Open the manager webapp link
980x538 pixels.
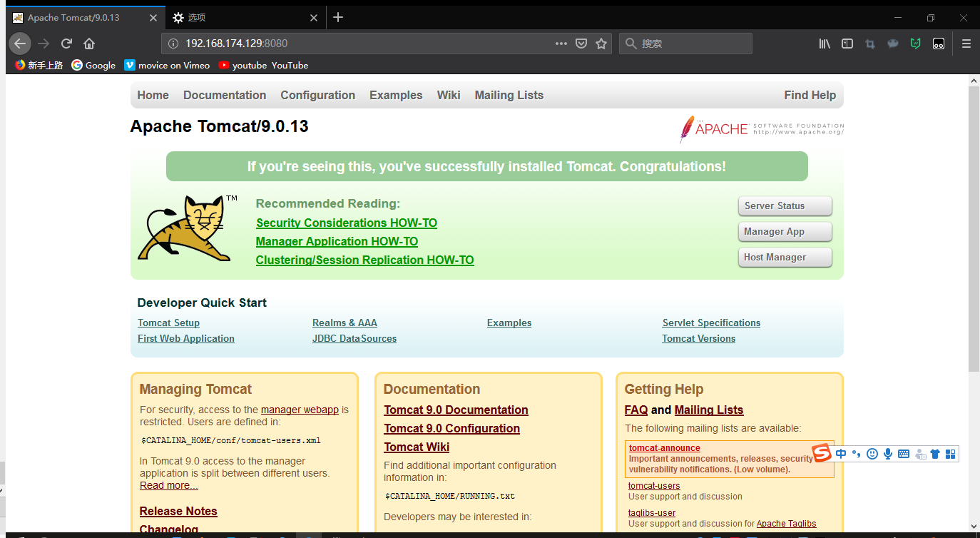point(300,410)
